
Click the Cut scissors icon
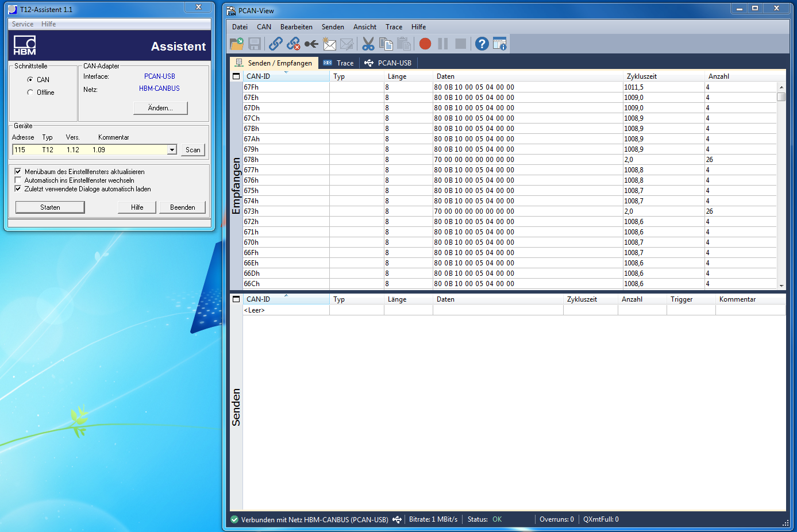368,44
